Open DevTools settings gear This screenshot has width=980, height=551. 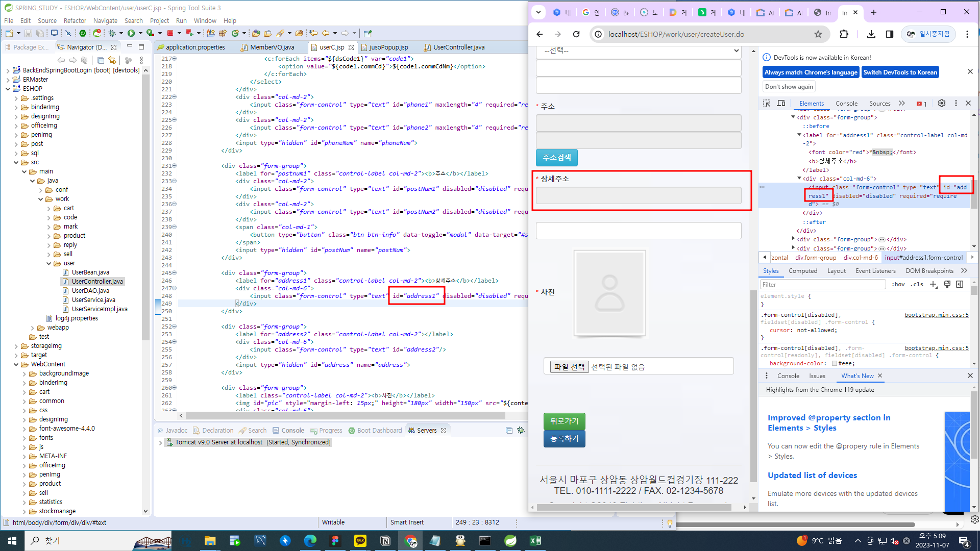(x=942, y=104)
